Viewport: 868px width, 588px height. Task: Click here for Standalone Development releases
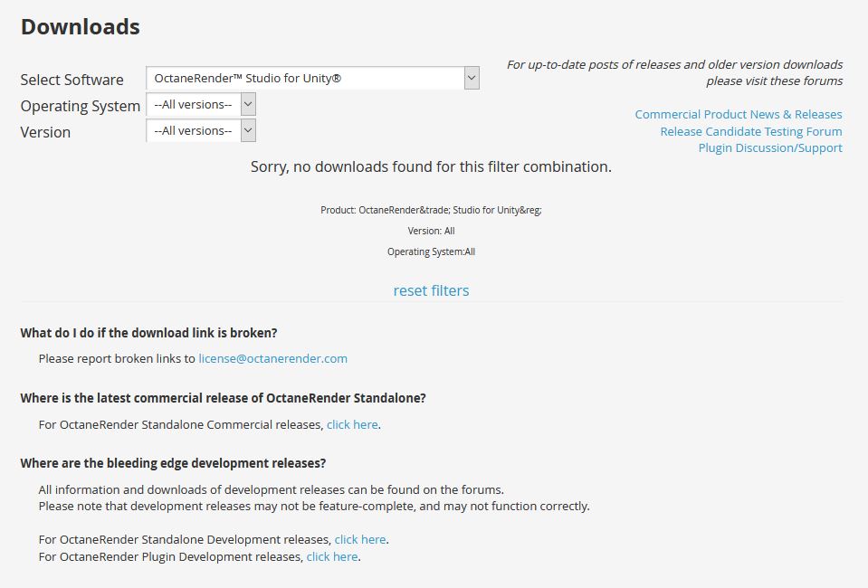coord(360,539)
